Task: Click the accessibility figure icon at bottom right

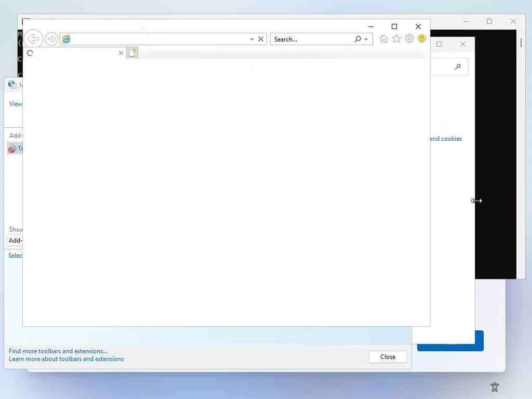Action: [495, 387]
